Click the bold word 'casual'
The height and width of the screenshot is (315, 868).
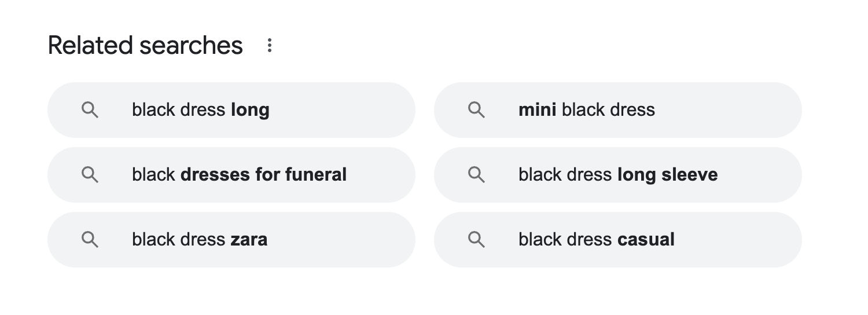[646, 240]
